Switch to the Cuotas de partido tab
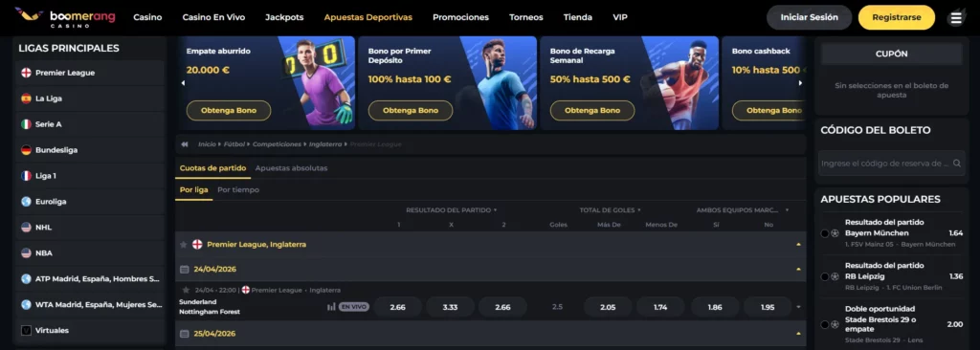 [x=212, y=168]
